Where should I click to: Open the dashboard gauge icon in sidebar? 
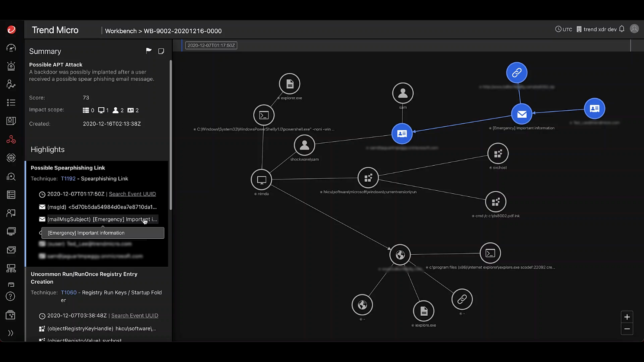tap(11, 48)
